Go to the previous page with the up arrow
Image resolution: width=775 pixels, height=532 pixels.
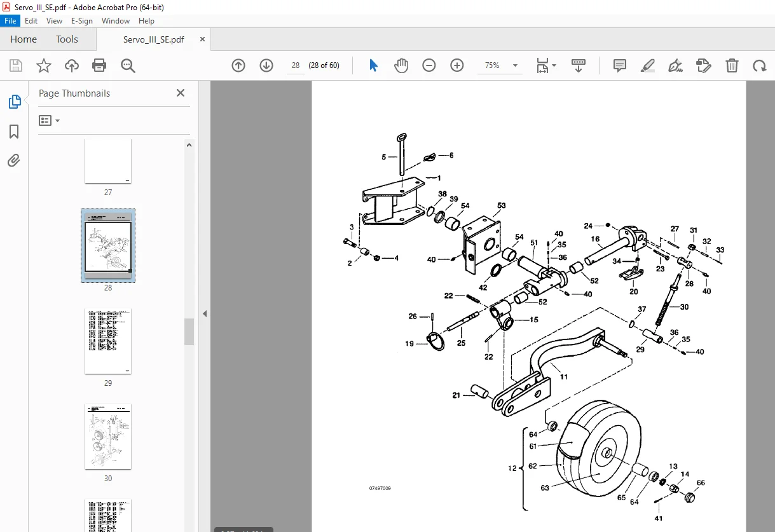point(238,65)
